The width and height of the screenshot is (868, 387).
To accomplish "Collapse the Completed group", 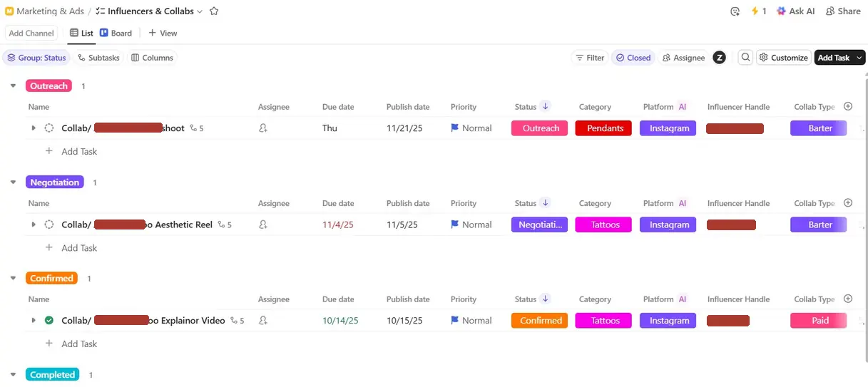I will 13,374.
